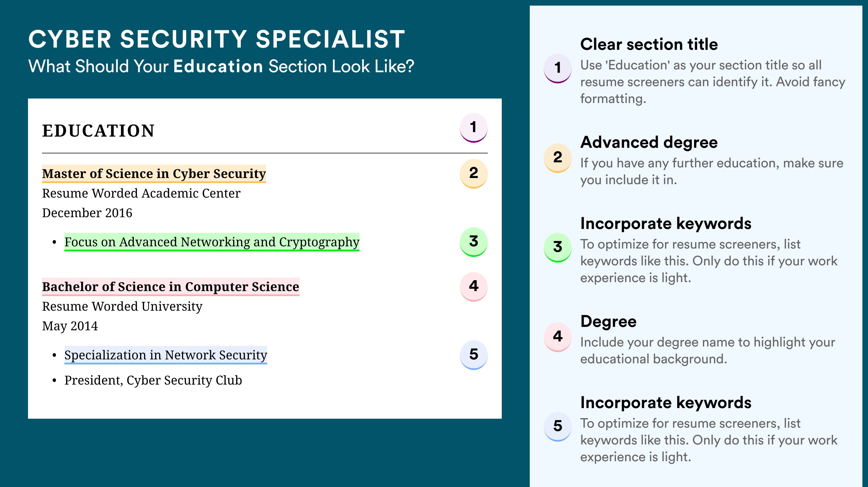Image resolution: width=868 pixels, height=487 pixels.
Task: Click the pink number 4 badge in resume
Action: pyautogui.click(x=473, y=287)
